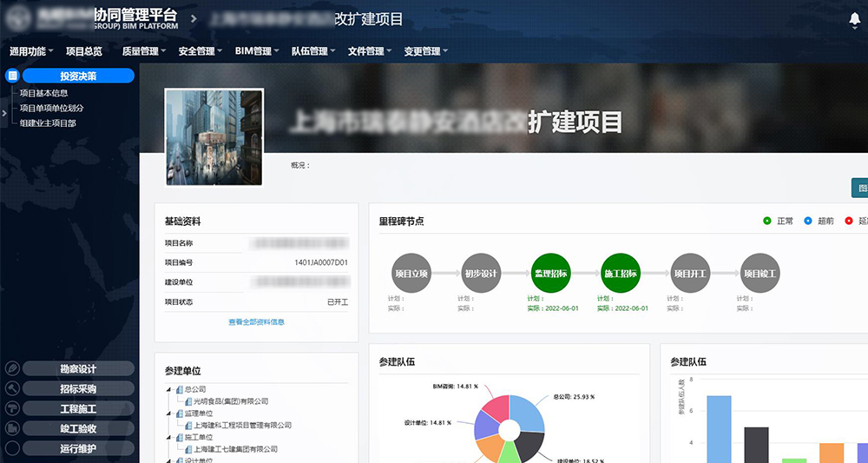Click the 运行维护 sidebar button

78,448
